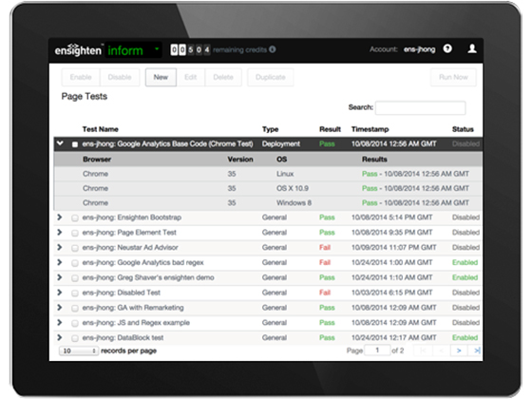Click Enabled status for Google Analytics bad regex
This screenshot has width=532, height=399.
(x=465, y=262)
